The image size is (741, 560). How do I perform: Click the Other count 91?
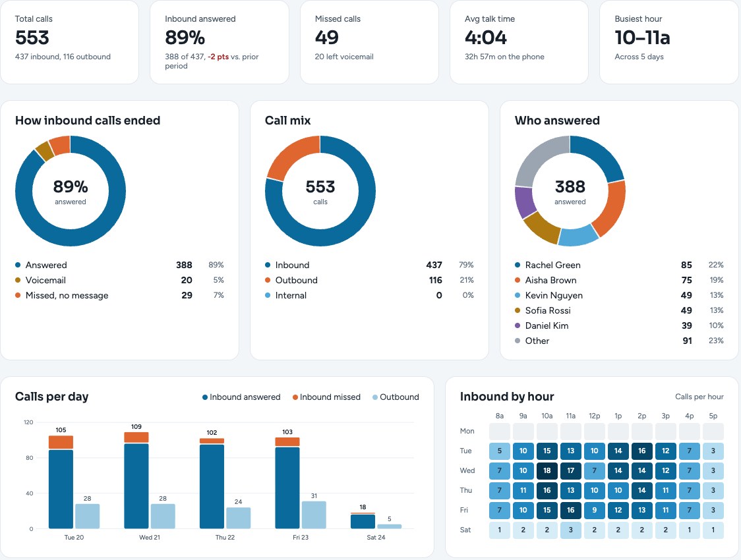coord(687,341)
